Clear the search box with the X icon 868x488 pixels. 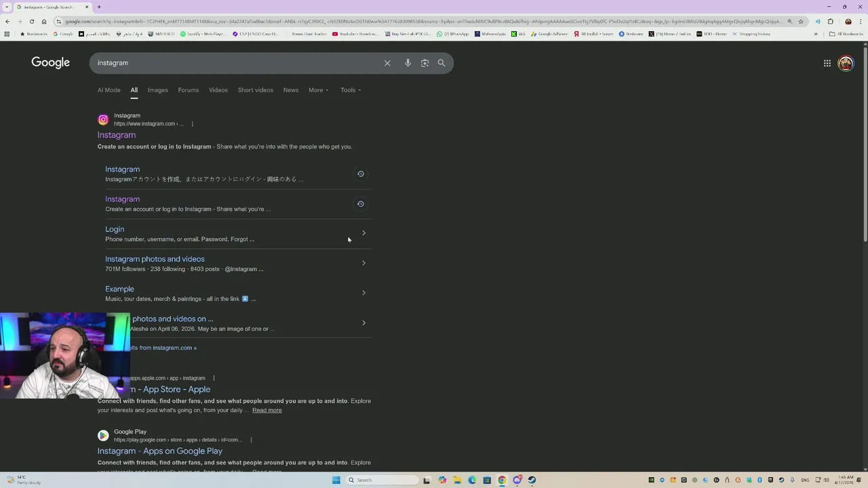[387, 63]
